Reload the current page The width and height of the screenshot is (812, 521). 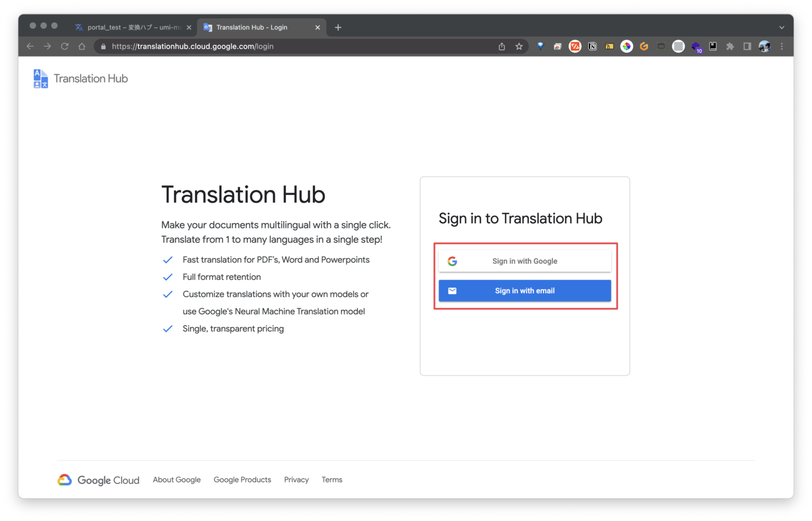(64, 46)
